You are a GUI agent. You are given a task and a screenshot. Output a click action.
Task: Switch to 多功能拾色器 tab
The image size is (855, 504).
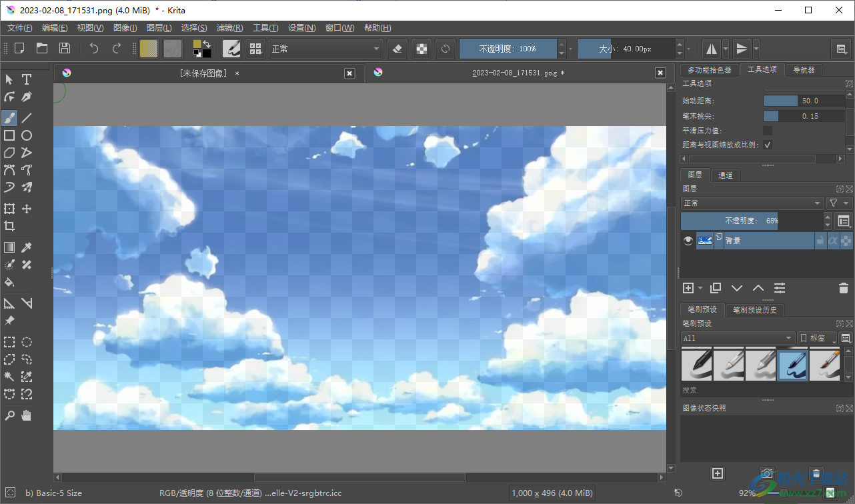(x=709, y=70)
